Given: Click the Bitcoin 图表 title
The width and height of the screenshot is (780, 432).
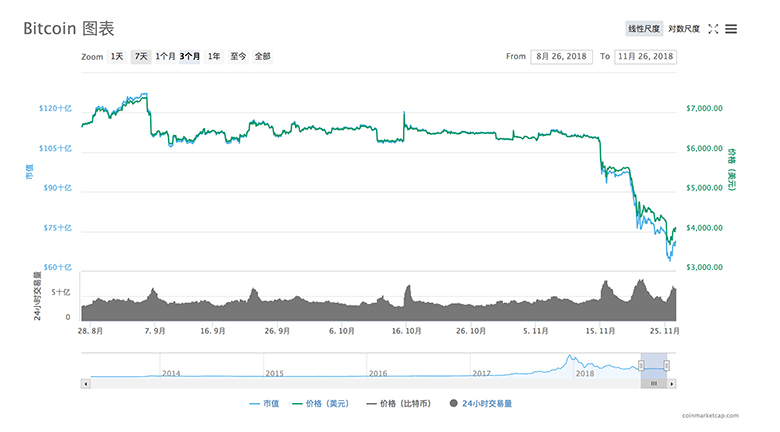Looking at the screenshot, I should tap(69, 28).
